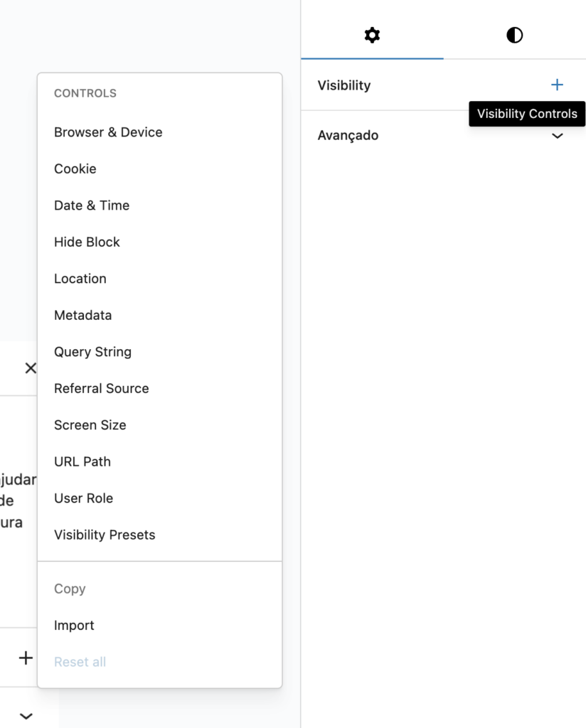Image resolution: width=586 pixels, height=728 pixels.
Task: Select Browser & Device control
Action: (159, 132)
